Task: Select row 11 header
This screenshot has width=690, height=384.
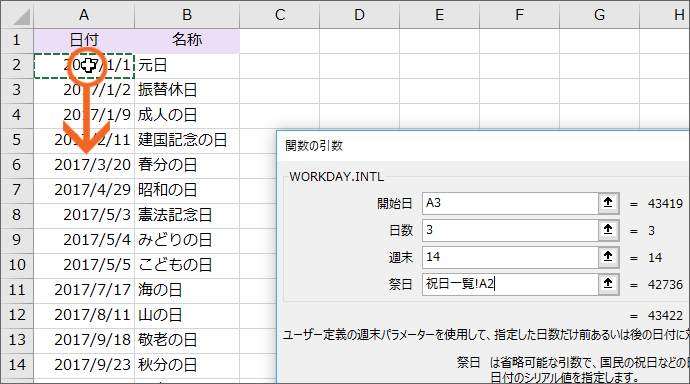Action: [17, 290]
